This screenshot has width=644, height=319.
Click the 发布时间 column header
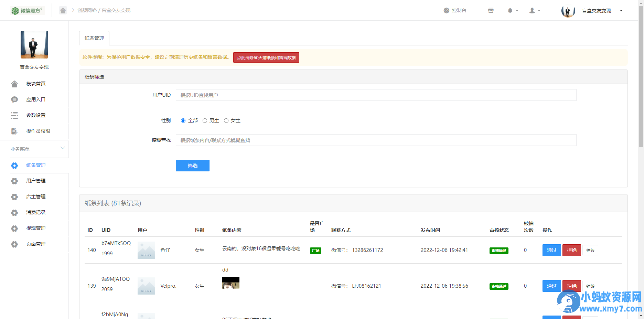click(430, 230)
